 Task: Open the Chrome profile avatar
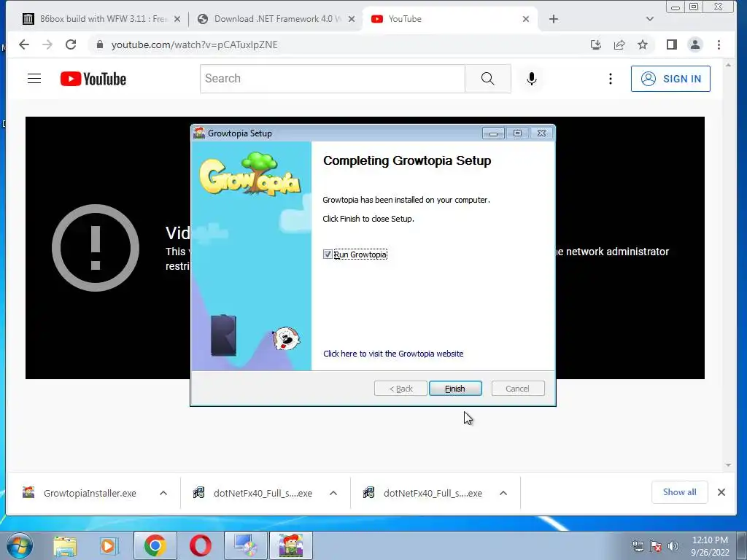coord(695,44)
